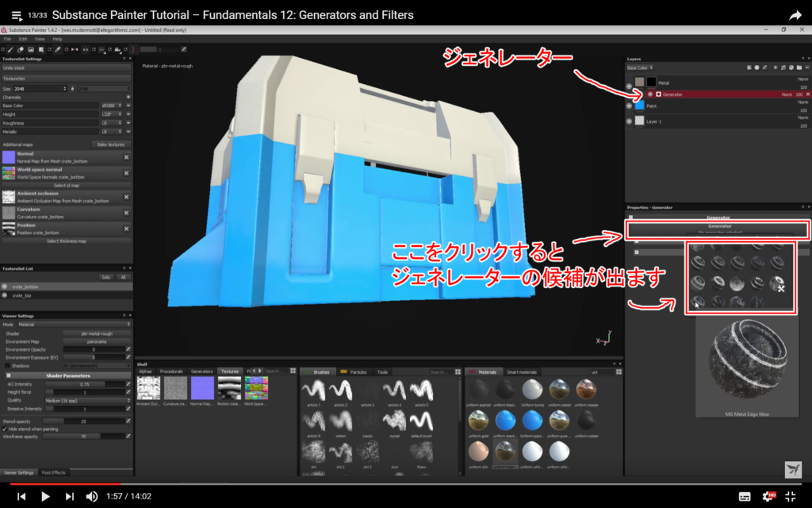
Task: Select the Eraser tool in toolbar
Action: point(20,50)
